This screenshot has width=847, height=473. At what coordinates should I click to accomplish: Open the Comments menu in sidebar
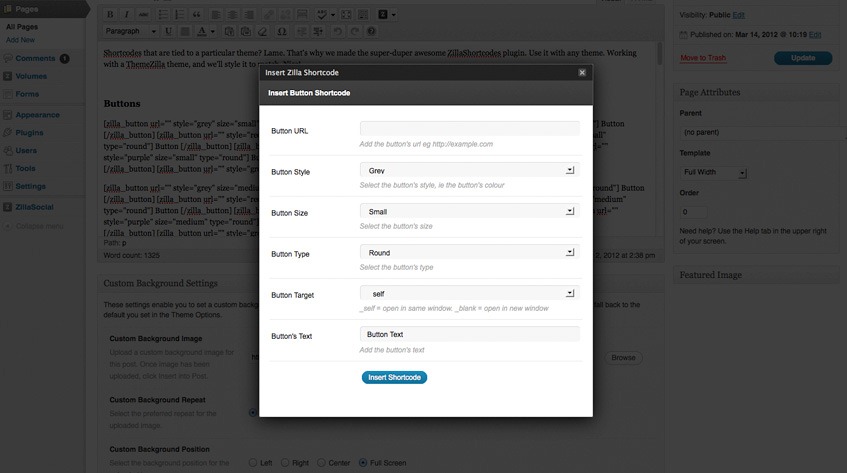[x=35, y=58]
